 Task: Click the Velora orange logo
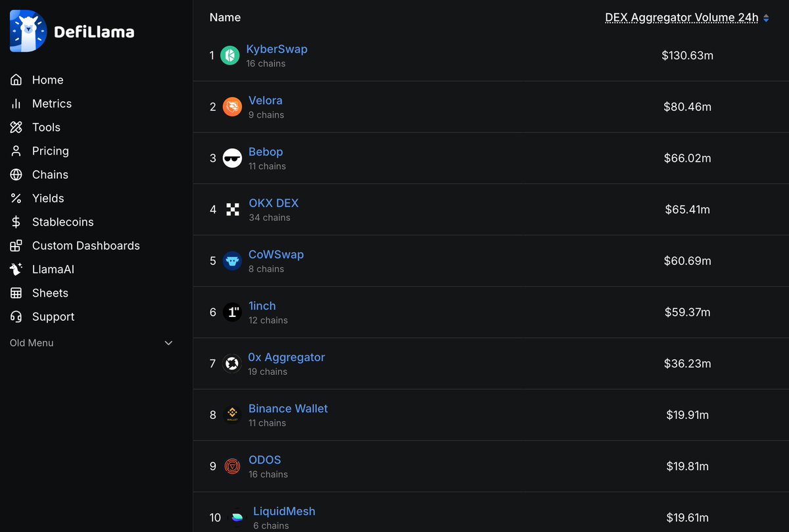[232, 107]
